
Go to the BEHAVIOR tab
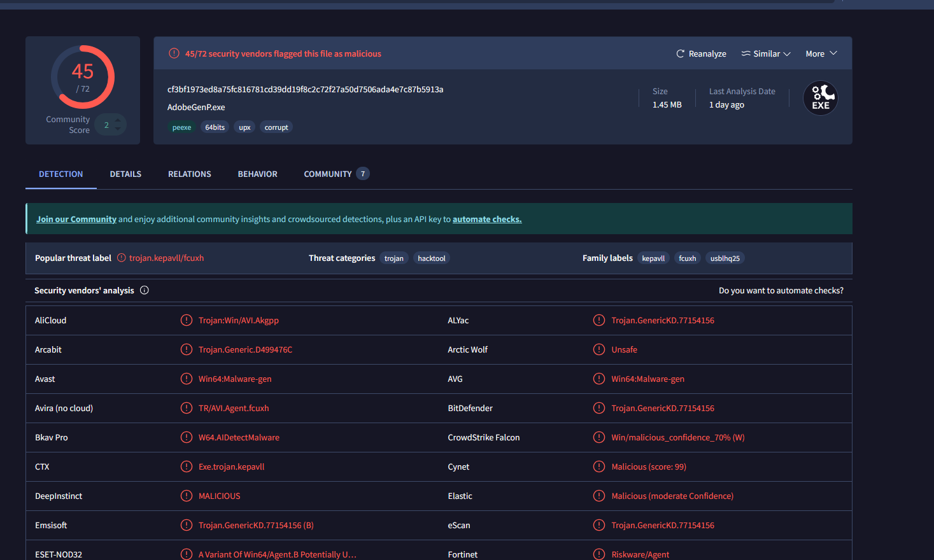coord(258,174)
